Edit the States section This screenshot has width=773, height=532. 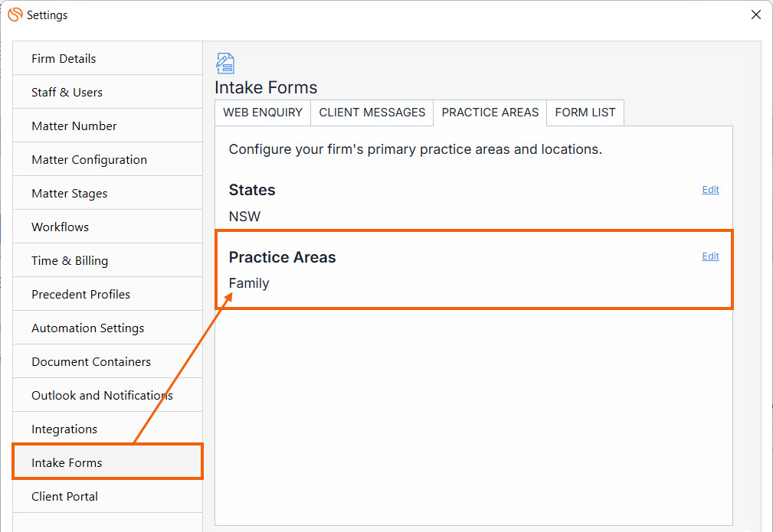pos(710,190)
